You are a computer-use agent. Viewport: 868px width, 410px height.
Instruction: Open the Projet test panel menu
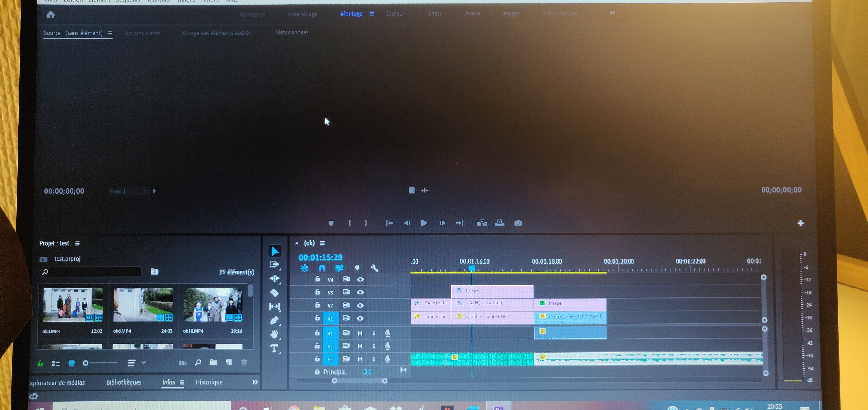click(x=77, y=243)
